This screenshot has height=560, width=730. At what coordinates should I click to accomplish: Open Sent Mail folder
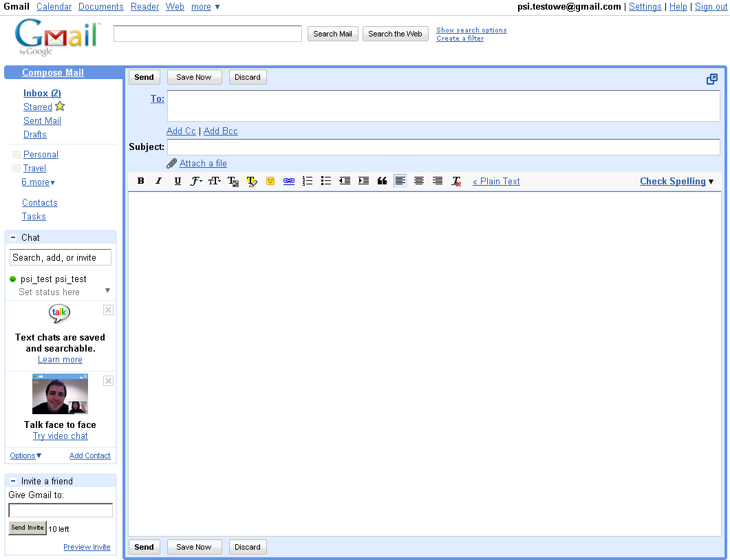click(43, 120)
